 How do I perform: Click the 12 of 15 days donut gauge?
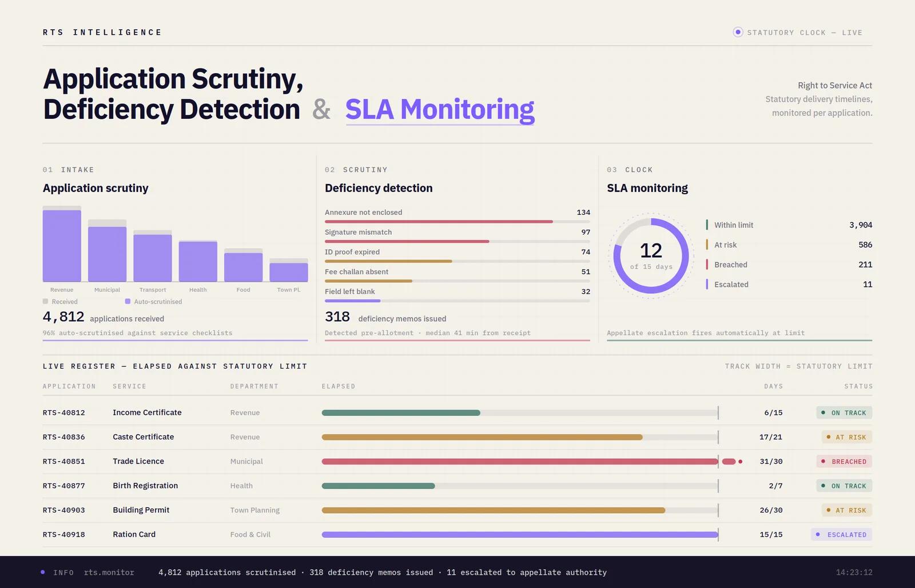pos(651,256)
